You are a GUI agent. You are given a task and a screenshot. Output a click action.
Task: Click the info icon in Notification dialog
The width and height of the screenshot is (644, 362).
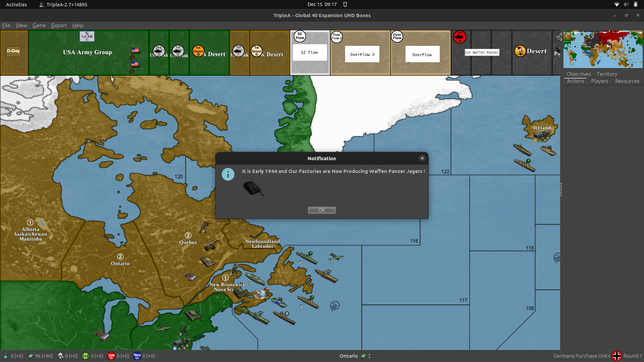point(228,174)
